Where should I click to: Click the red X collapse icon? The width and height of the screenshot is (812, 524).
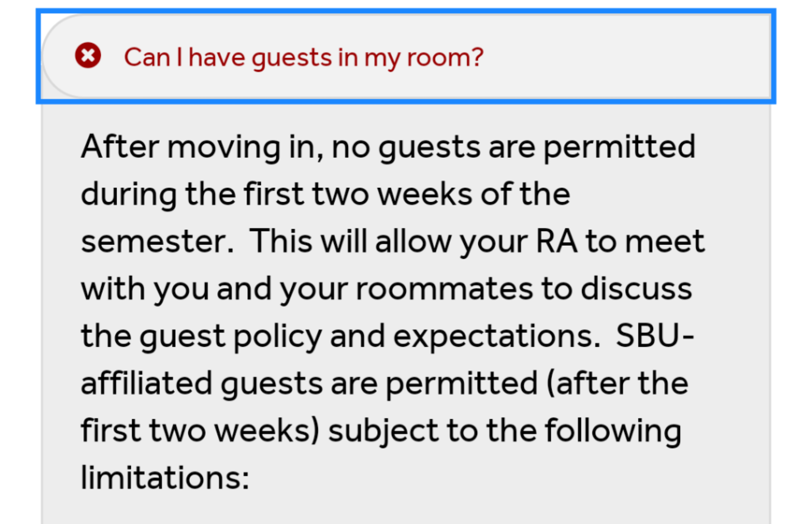click(x=88, y=55)
